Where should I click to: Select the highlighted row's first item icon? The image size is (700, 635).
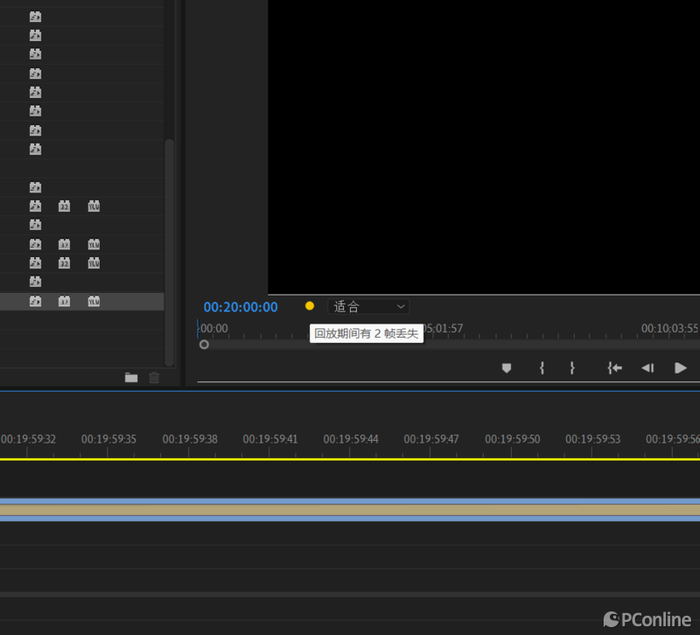tap(35, 301)
